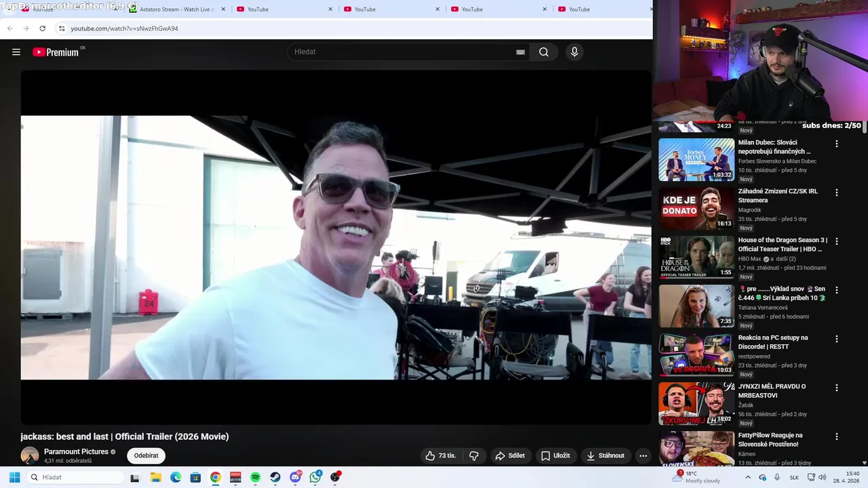Open options menu for Záhadné Zmizení video
This screenshot has width=868, height=488.
[836, 192]
